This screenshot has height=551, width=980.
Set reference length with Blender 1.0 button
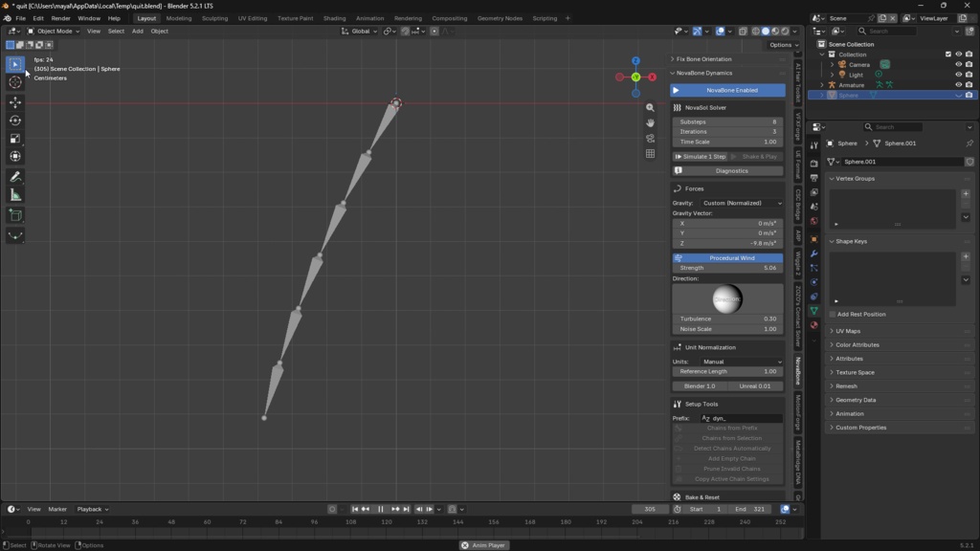[x=700, y=386]
